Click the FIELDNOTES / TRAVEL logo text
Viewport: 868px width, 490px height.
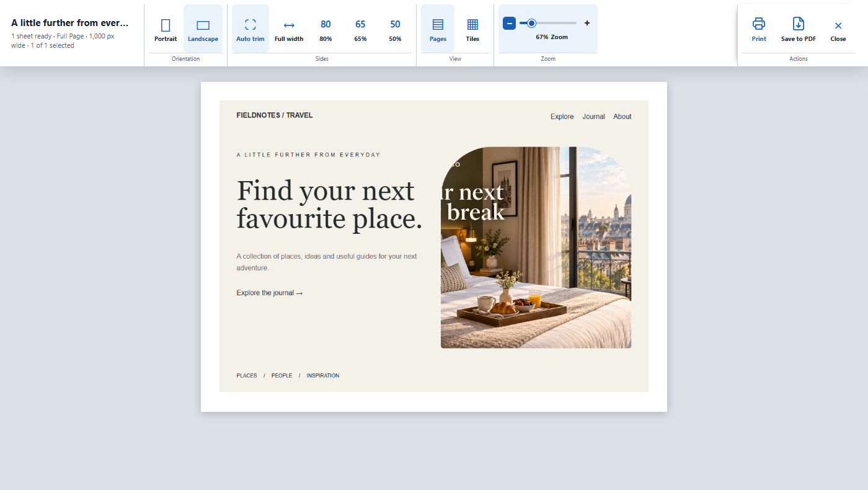click(x=275, y=115)
